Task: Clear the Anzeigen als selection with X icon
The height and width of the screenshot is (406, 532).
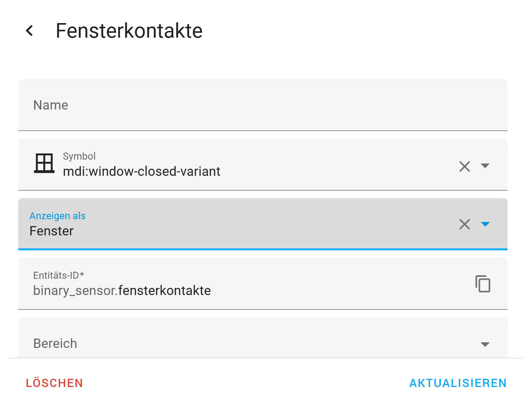Action: 464,224
